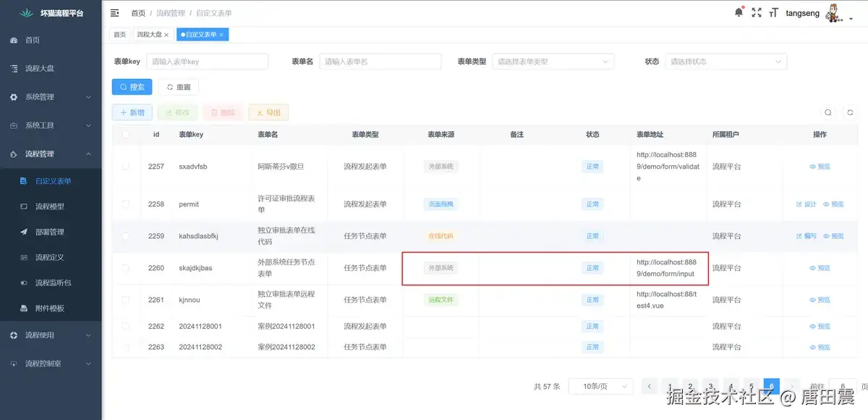
Task: Collapse 流程管理 in the sidebar
Action: coord(51,154)
